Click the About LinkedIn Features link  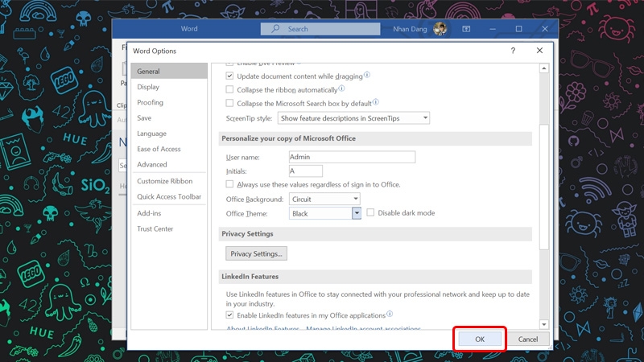(262, 328)
